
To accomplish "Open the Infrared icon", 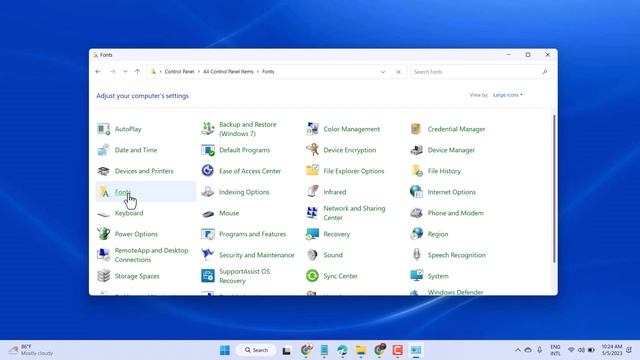I will 312,192.
